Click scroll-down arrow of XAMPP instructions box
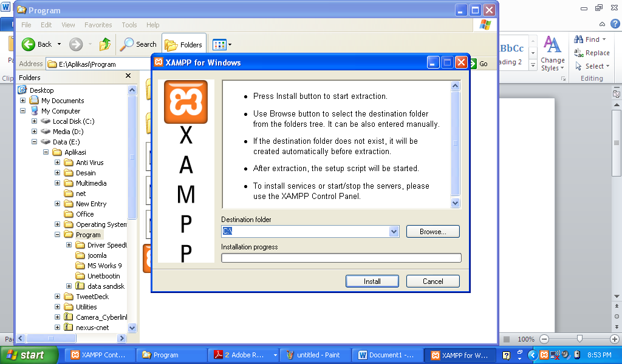The height and width of the screenshot is (364, 622). point(456,203)
